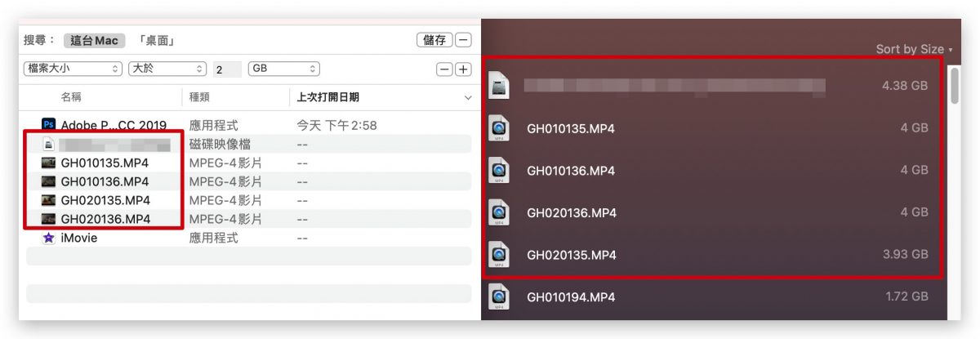Click GH010136.MP4 file icon in dark size list
Image resolution: width=980 pixels, height=339 pixels.
click(x=499, y=171)
